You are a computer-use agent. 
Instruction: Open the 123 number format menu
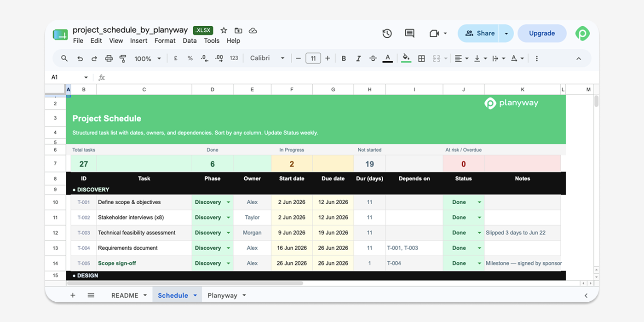click(x=234, y=58)
